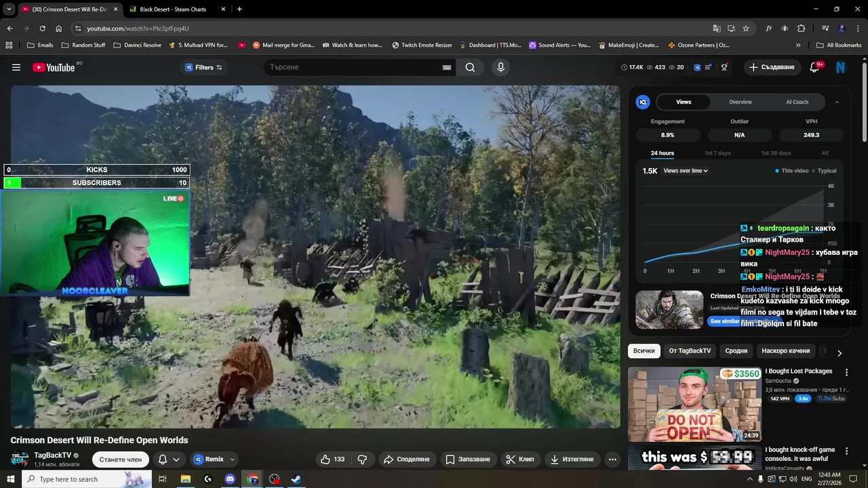The height and width of the screenshot is (488, 868).
Task: Like the video with thumbs up (133)
Action: [332, 459]
